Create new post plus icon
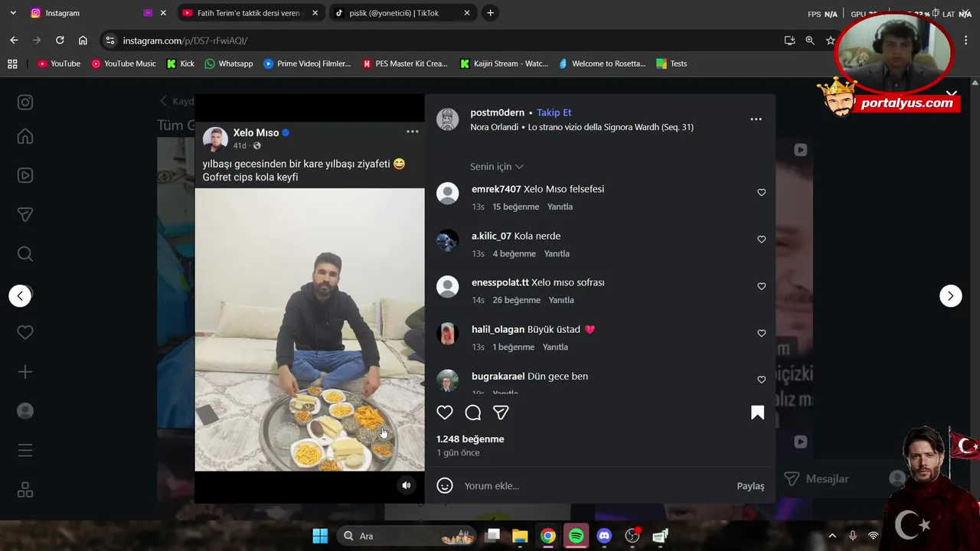Viewport: 980px width, 551px height. [x=25, y=372]
